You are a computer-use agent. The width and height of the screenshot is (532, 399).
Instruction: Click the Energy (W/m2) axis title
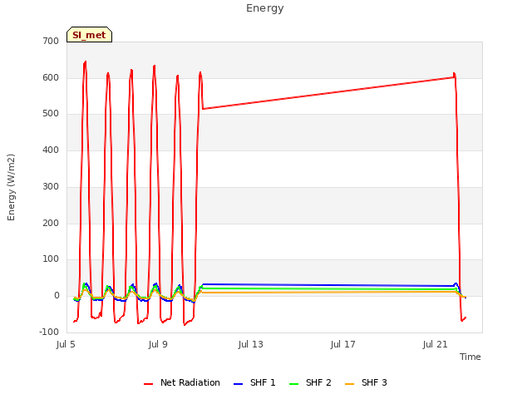point(11,187)
